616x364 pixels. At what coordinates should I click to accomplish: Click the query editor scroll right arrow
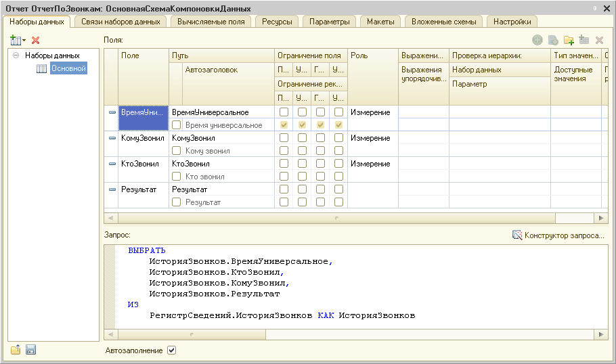[x=600, y=334]
